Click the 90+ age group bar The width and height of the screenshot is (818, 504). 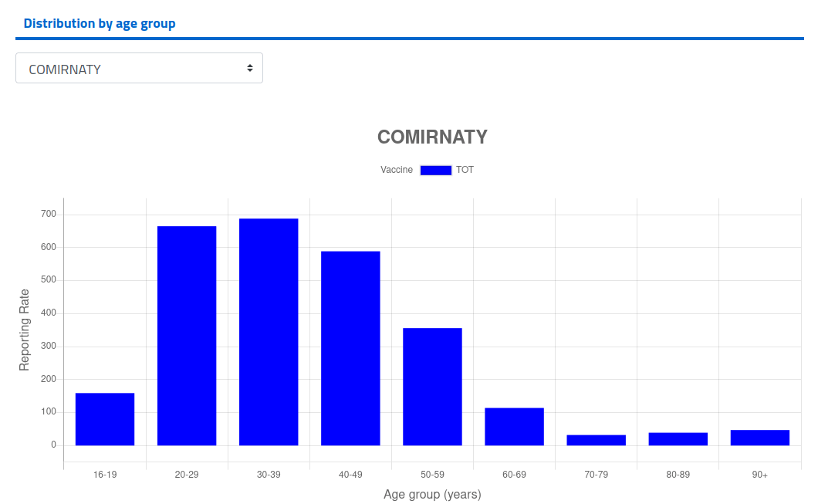point(760,437)
